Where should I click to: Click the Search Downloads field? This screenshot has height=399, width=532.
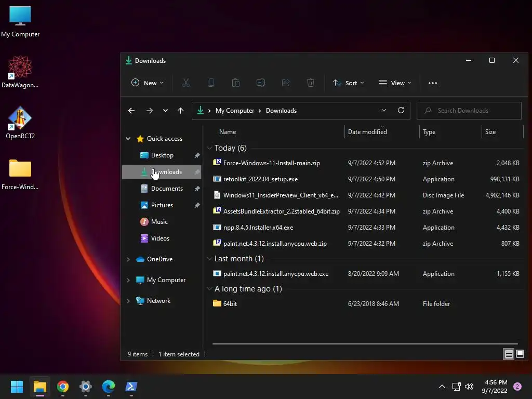[469, 111]
